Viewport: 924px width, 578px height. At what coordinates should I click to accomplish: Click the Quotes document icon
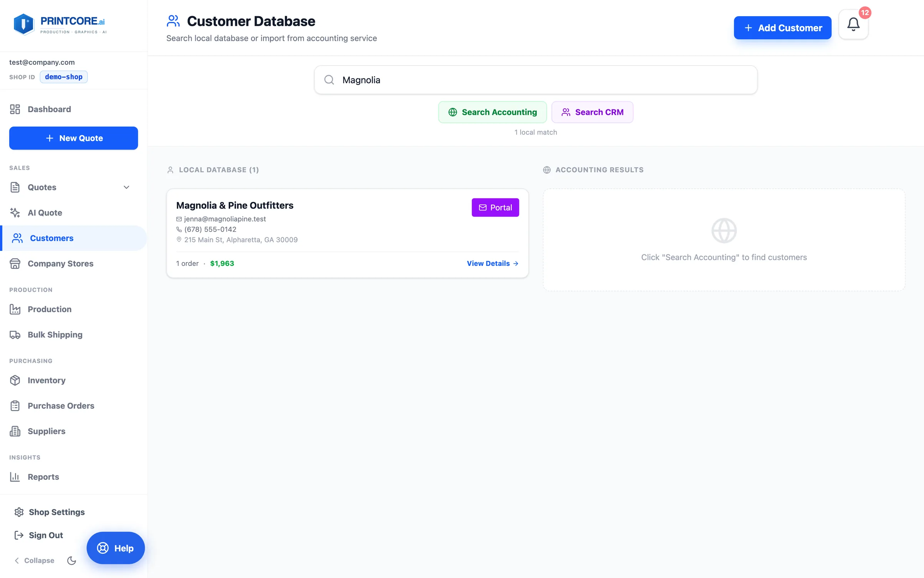[x=15, y=187]
